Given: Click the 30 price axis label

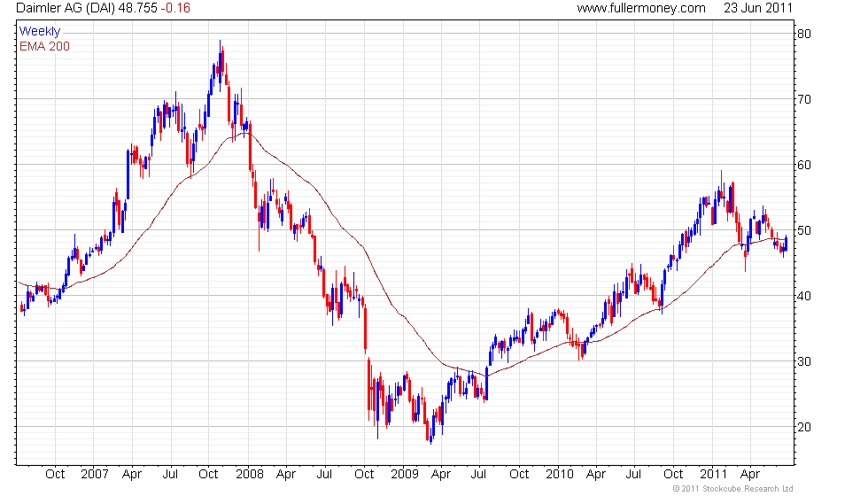Looking at the screenshot, I should tap(804, 361).
